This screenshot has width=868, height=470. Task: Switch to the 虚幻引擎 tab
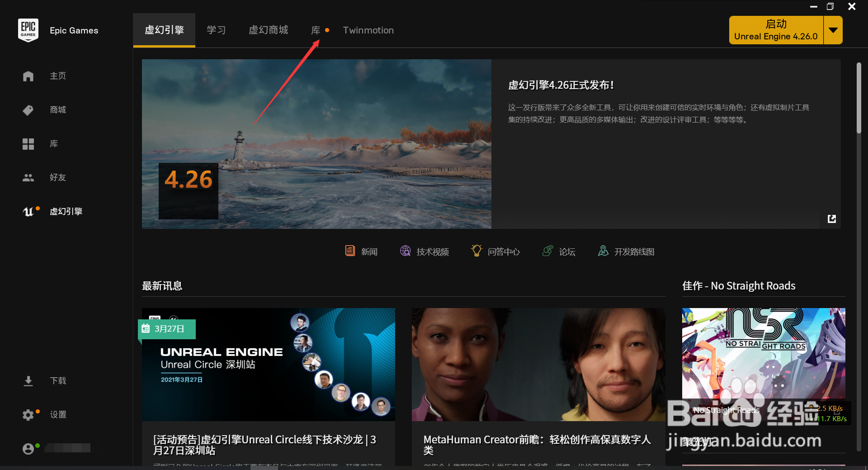coord(164,30)
